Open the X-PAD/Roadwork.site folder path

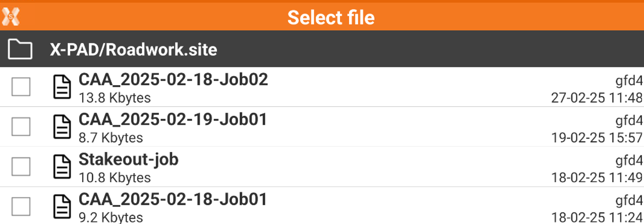(x=133, y=49)
